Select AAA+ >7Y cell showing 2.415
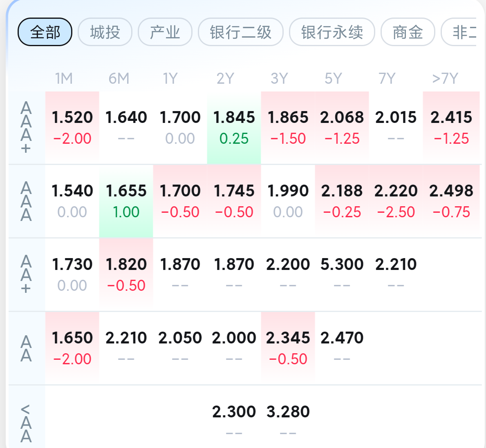 [x=451, y=127]
